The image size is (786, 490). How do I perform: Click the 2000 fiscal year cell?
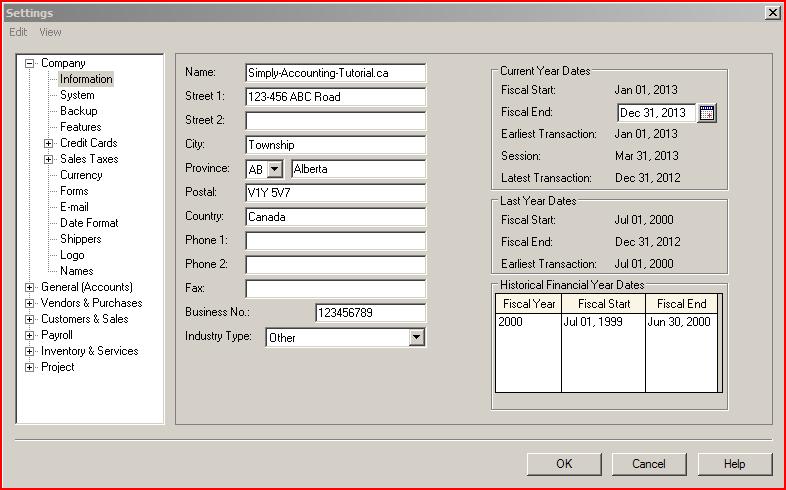(528, 322)
